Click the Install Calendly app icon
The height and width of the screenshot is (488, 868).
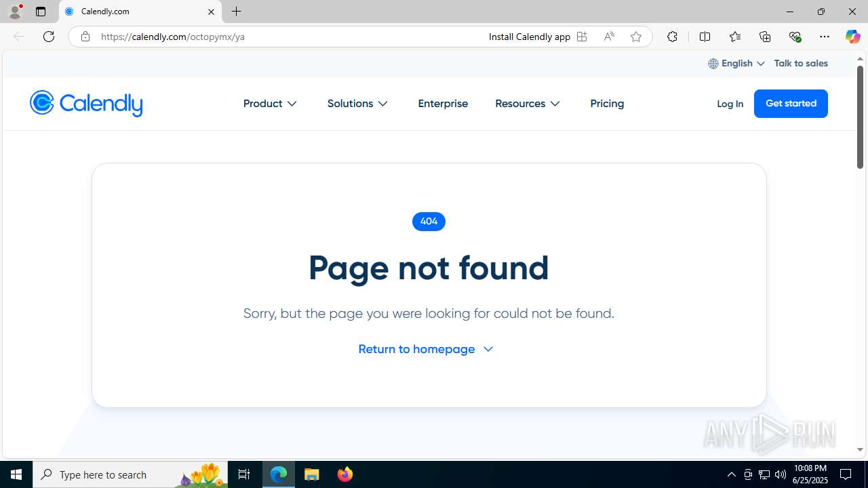[x=582, y=37]
